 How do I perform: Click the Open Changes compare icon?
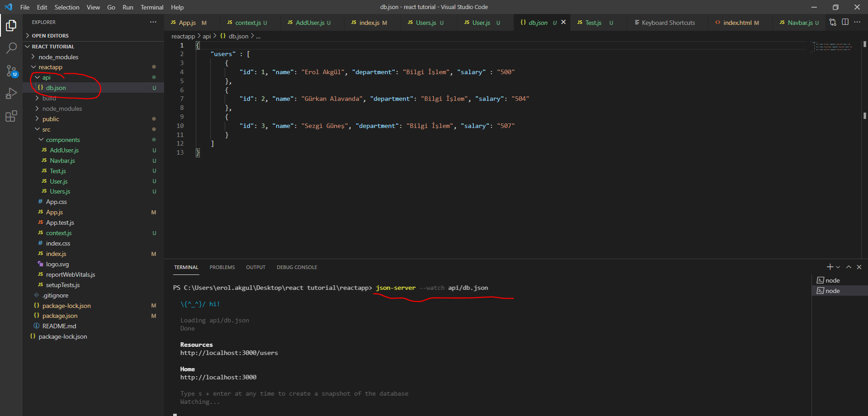(833, 22)
